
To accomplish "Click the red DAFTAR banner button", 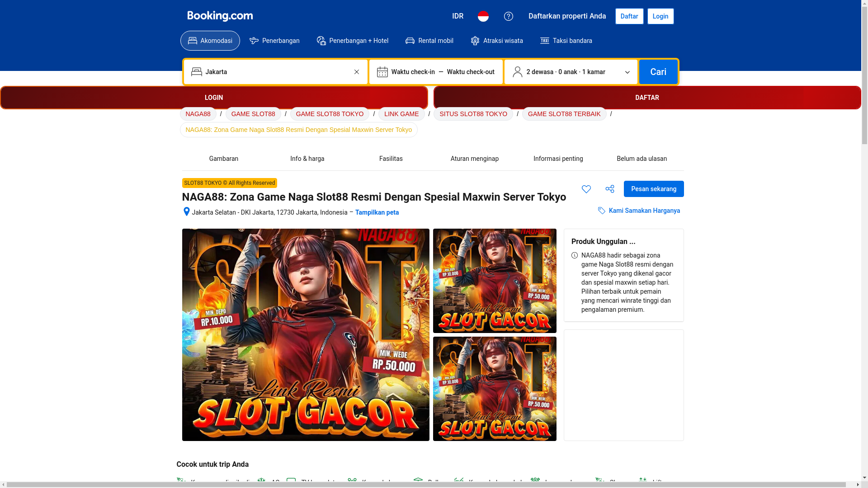I will (647, 98).
